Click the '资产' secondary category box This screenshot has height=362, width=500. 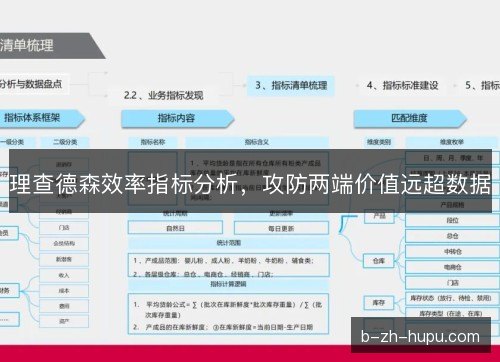pos(64,321)
